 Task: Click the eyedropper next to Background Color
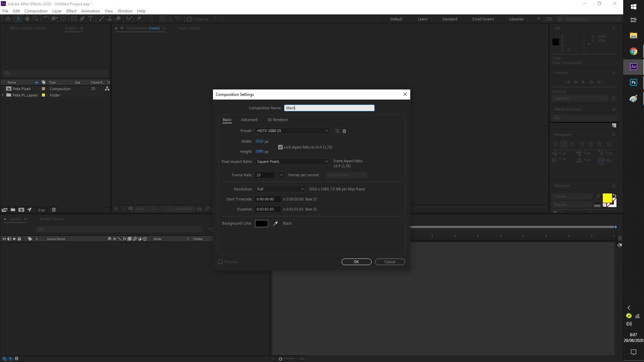coord(275,224)
